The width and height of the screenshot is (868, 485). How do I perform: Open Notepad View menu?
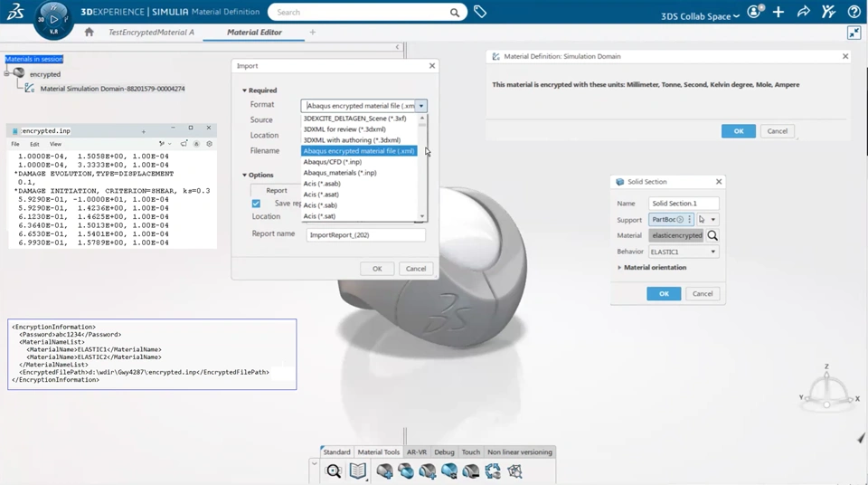[55, 144]
